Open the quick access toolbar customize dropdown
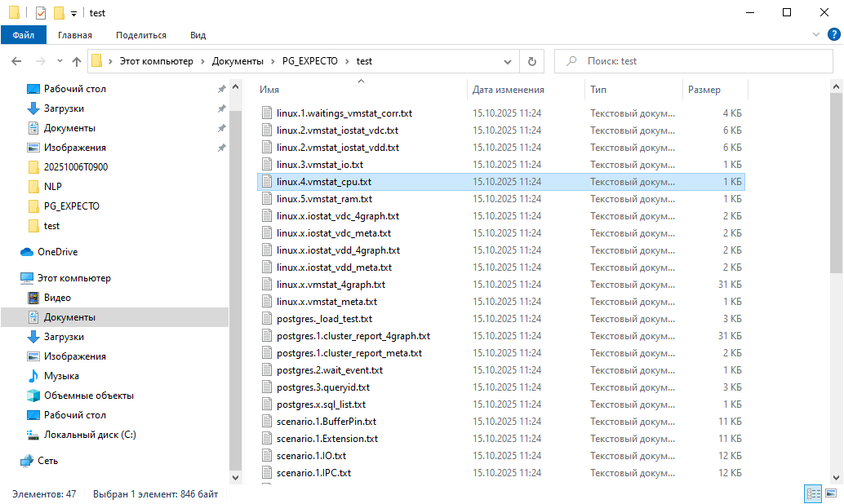 click(73, 13)
